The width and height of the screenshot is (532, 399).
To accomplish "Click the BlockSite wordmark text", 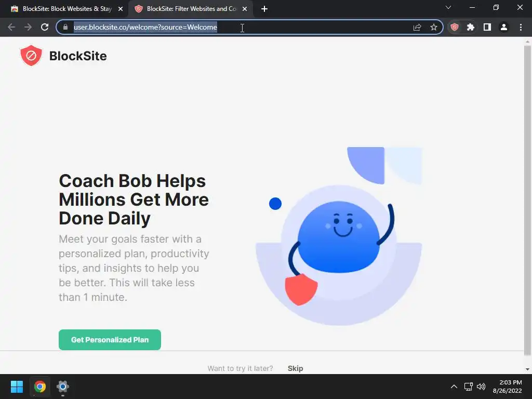I will coord(78,56).
